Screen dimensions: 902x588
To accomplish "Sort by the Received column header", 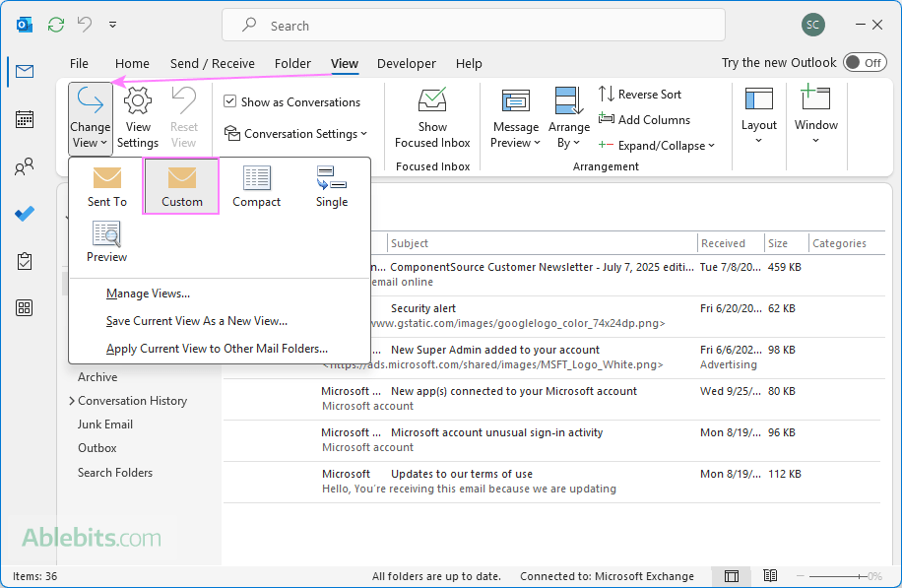I will pyautogui.click(x=731, y=243).
